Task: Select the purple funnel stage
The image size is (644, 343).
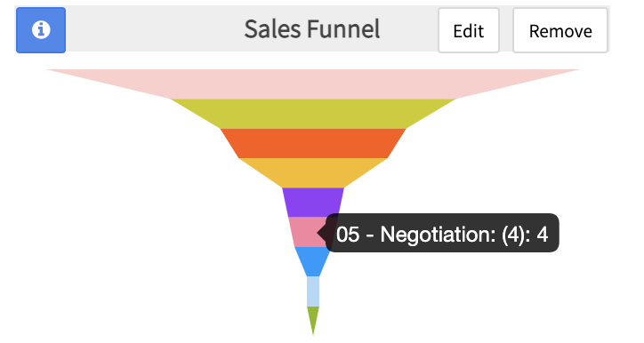Action: click(313, 203)
